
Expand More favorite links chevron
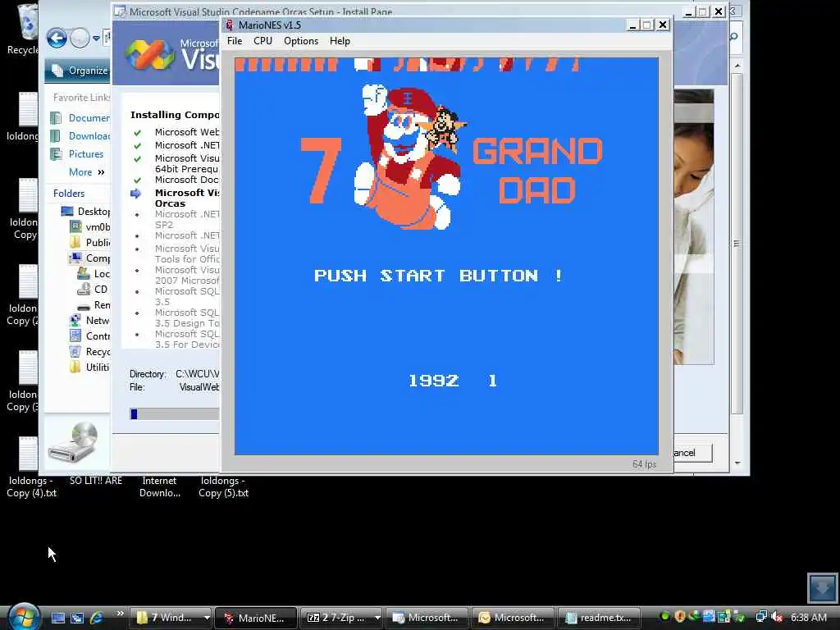click(x=101, y=172)
